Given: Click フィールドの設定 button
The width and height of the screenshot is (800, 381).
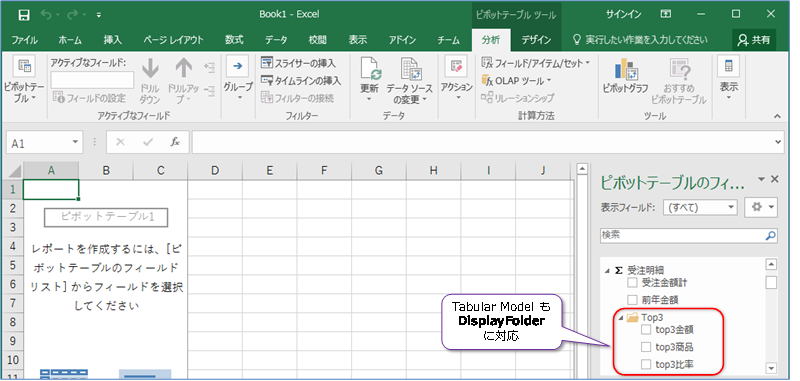Looking at the screenshot, I should (x=89, y=98).
